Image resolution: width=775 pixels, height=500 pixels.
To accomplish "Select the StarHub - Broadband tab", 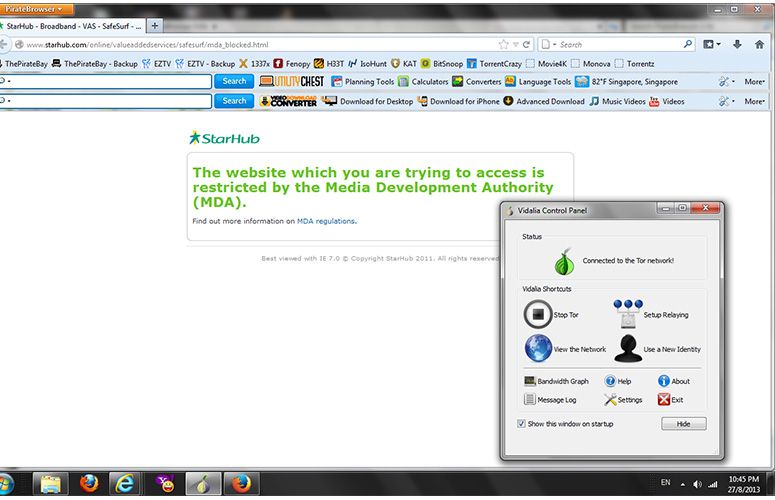I will coord(72,26).
